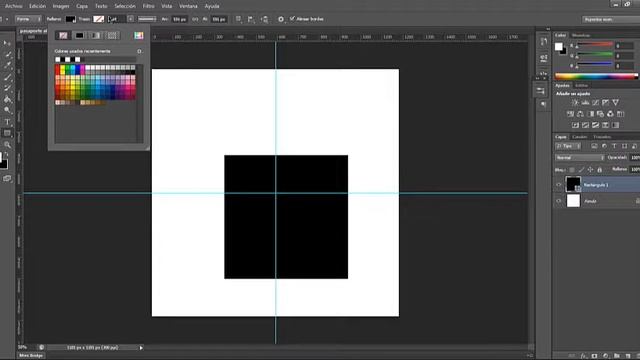The width and height of the screenshot is (640, 360).
Task: Choose Solid Color fill type
Action: tap(79, 36)
